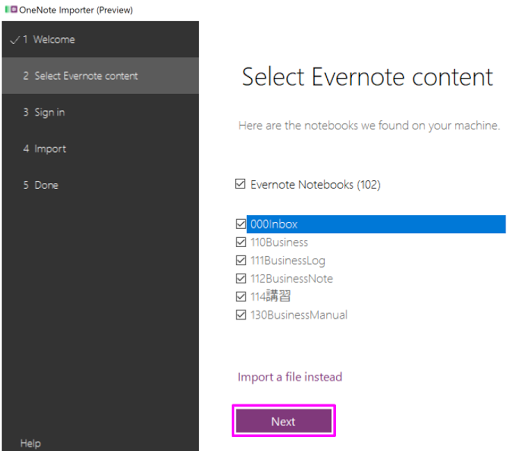Uncheck the 000Inbox notebook checkbox
Image resolution: width=512 pixels, height=451 pixels.
[241, 224]
